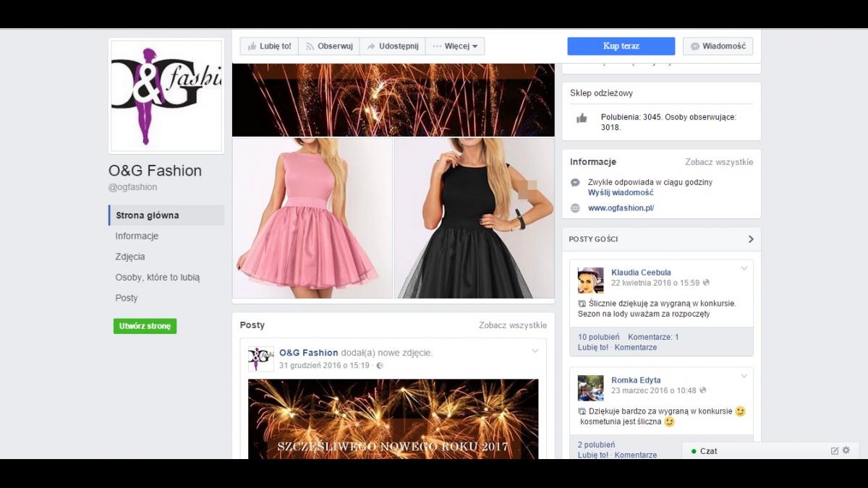Click 'Komentarze' link under Klaudia's post
Viewport: 868px width, 488px height.
coord(636,347)
